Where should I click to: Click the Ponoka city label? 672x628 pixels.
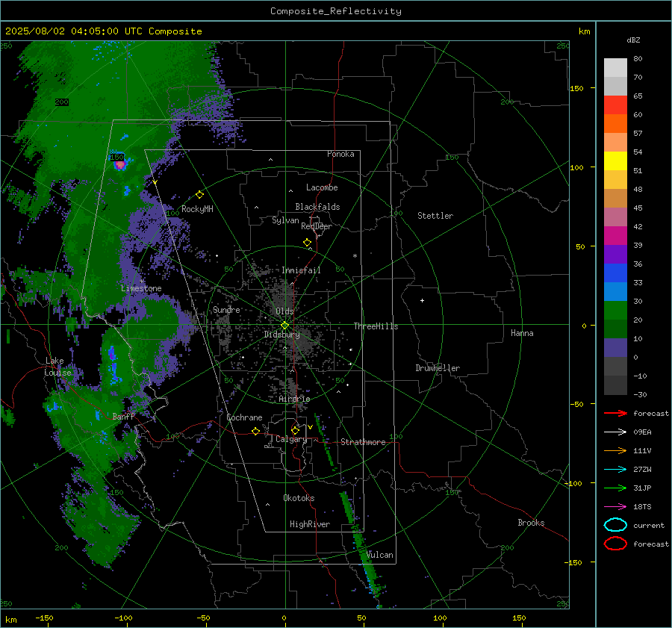click(x=340, y=154)
